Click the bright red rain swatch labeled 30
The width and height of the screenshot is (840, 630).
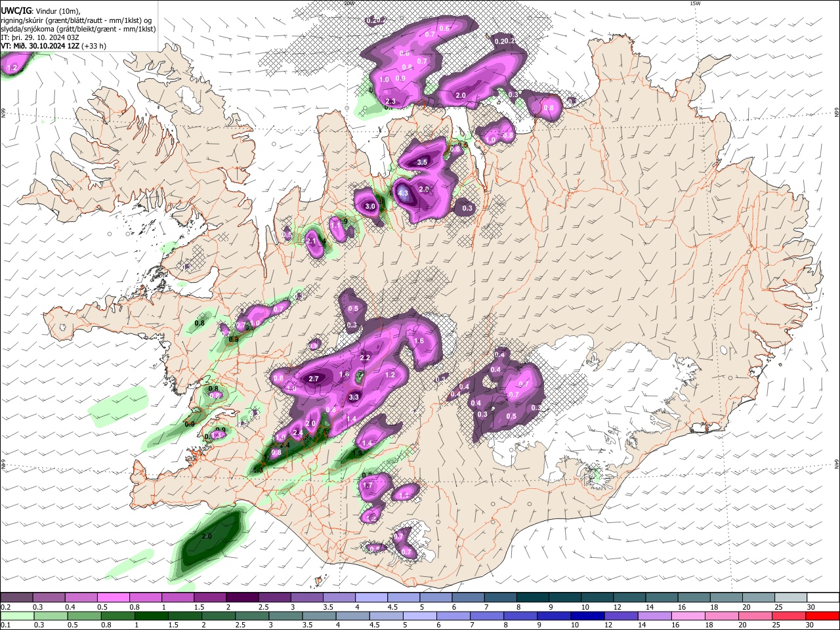coord(823,616)
